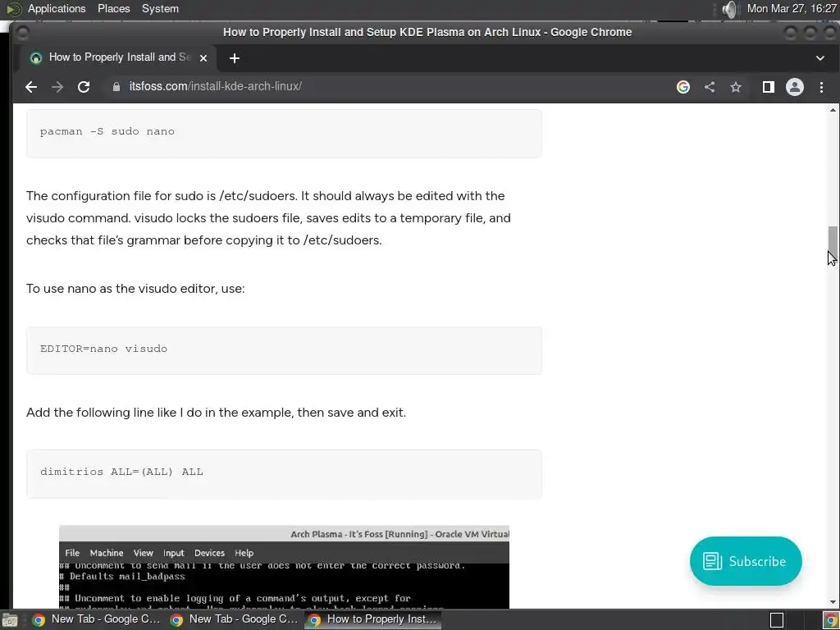Click the vertical scrollbar thumb
Viewport: 840px width, 630px height.
[833, 244]
